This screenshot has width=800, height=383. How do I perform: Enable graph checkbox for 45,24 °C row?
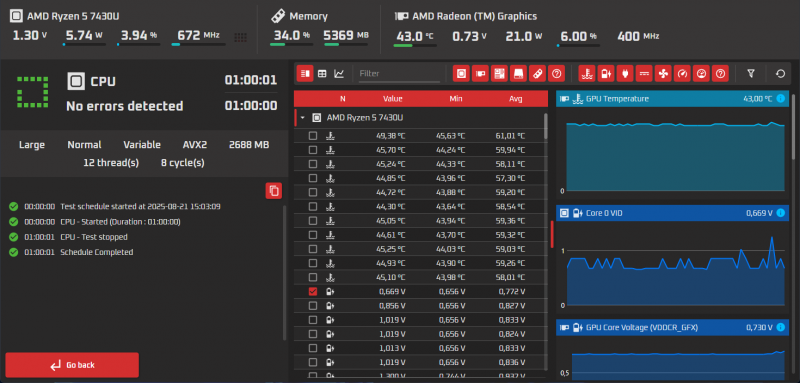pyautogui.click(x=313, y=164)
